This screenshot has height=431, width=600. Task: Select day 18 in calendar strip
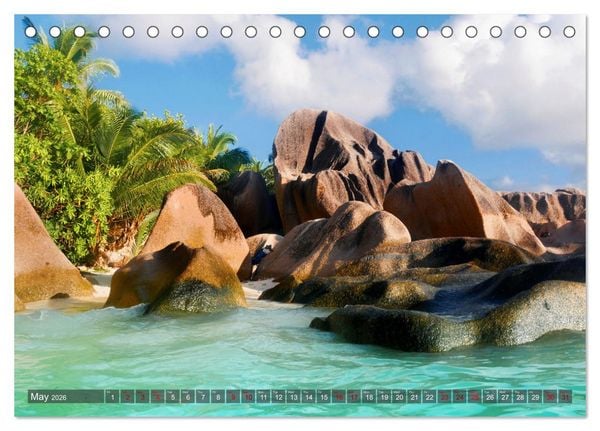point(369,397)
